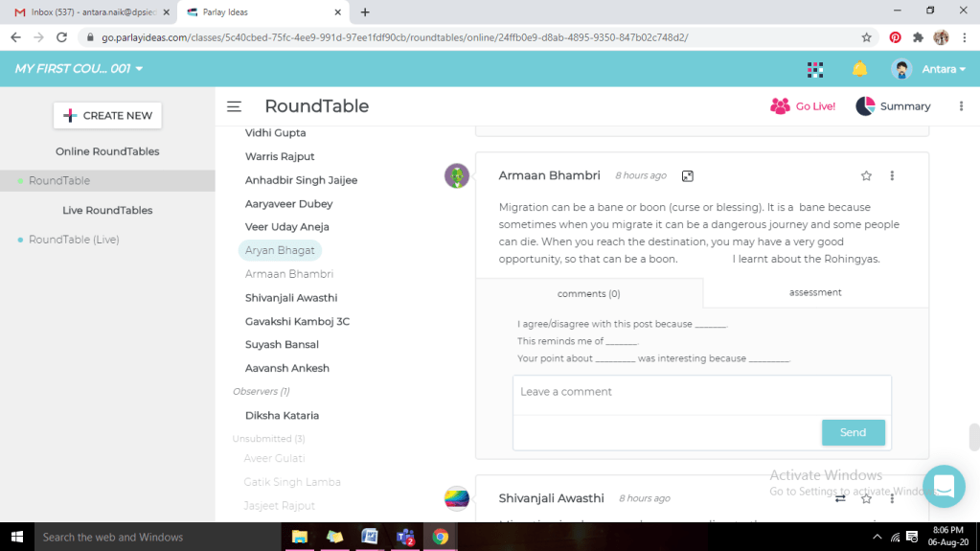980x551 pixels.
Task: Click the notification bell icon
Action: coord(859,69)
